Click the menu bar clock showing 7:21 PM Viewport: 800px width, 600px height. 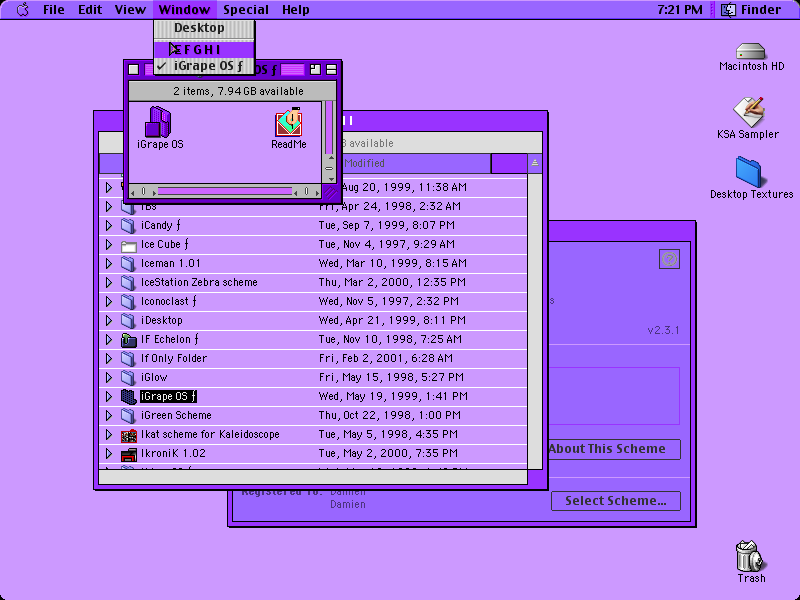click(x=680, y=10)
